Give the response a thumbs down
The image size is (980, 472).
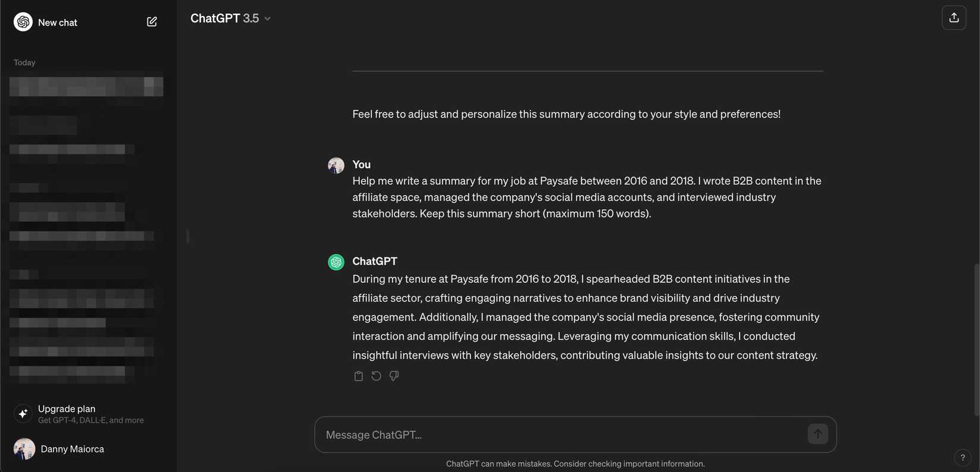click(x=394, y=375)
